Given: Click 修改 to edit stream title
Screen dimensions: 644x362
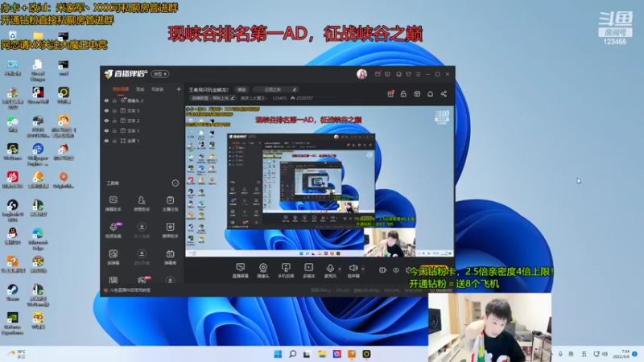Looking at the screenshot, I should click(x=242, y=89).
